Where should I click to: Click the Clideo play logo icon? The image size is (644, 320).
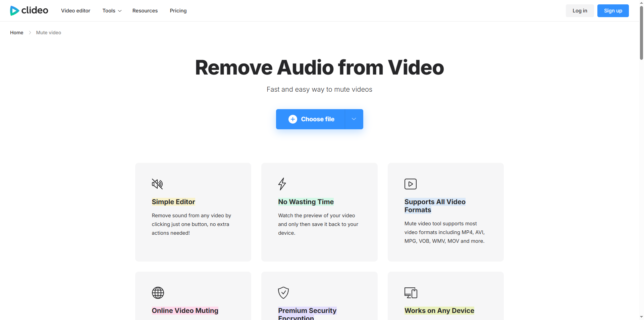pos(14,10)
